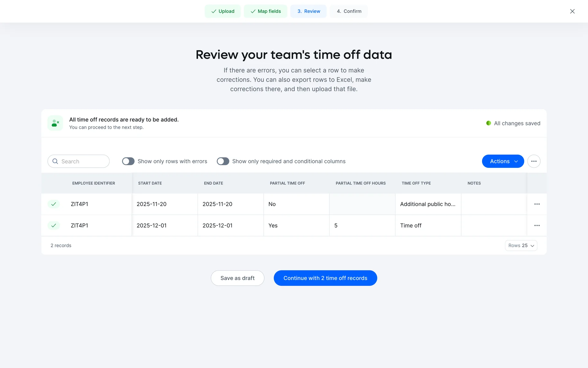The width and height of the screenshot is (588, 368).
Task: Select the Time off type cell
Action: (x=428, y=226)
